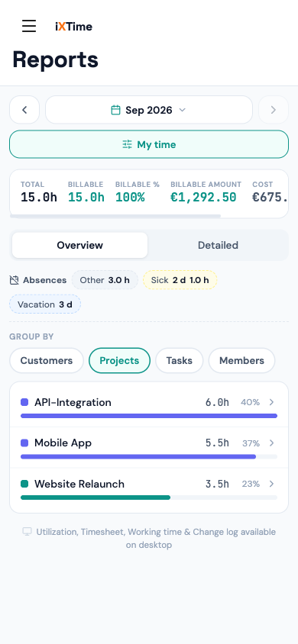The image size is (298, 644).
Task: Click the Sick 2 d 1.0 h absence chip
Action: tap(180, 280)
